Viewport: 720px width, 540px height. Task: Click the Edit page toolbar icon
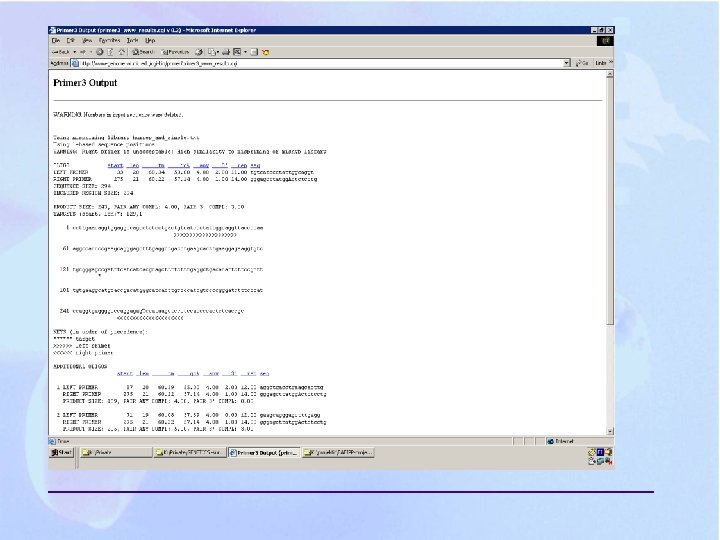coord(237,52)
